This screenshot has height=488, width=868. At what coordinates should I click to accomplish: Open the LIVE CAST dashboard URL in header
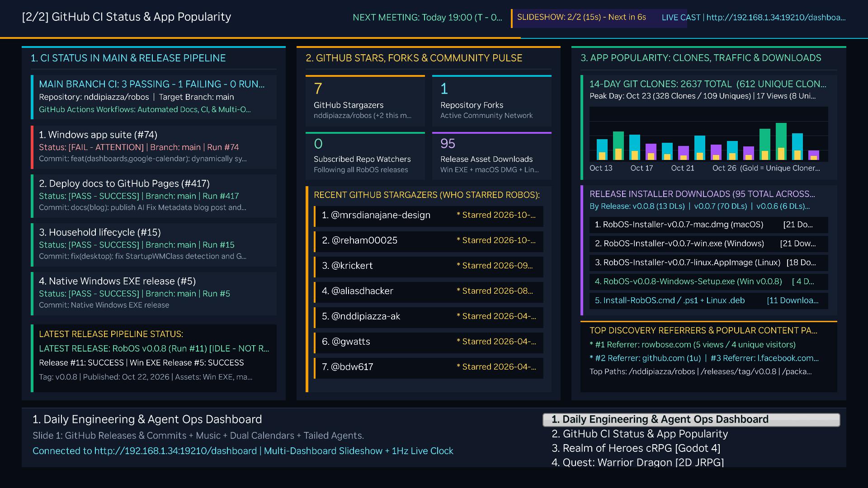pyautogui.click(x=754, y=17)
